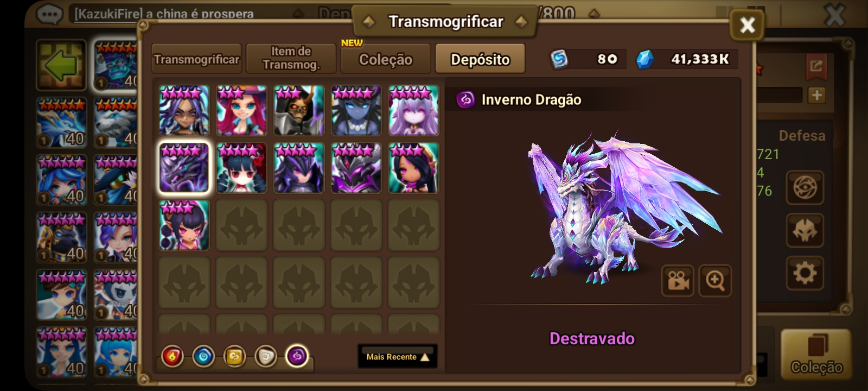
Task: Click the Depósito tab
Action: pos(480,59)
